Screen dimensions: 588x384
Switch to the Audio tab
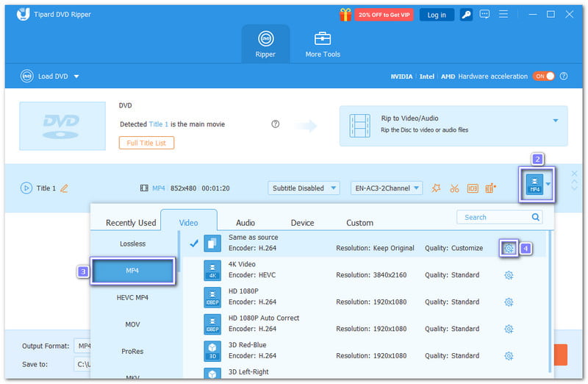245,223
